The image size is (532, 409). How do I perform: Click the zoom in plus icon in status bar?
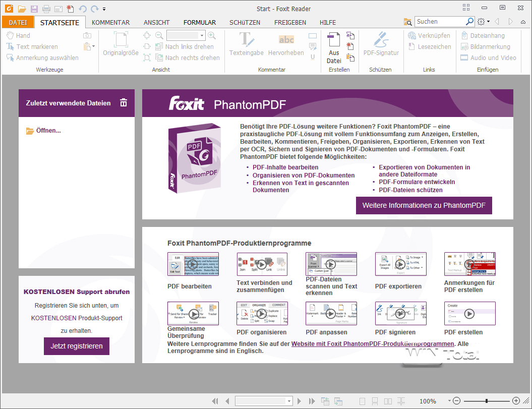(x=516, y=401)
